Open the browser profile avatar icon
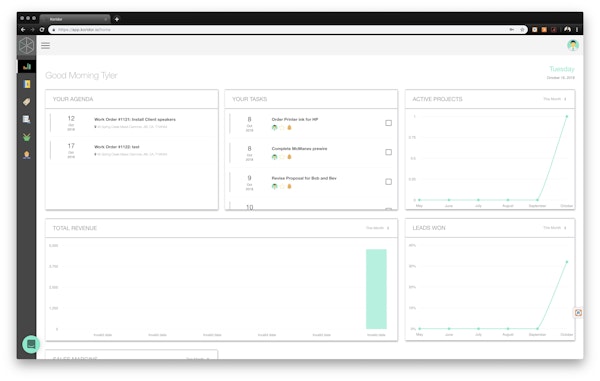 click(567, 29)
